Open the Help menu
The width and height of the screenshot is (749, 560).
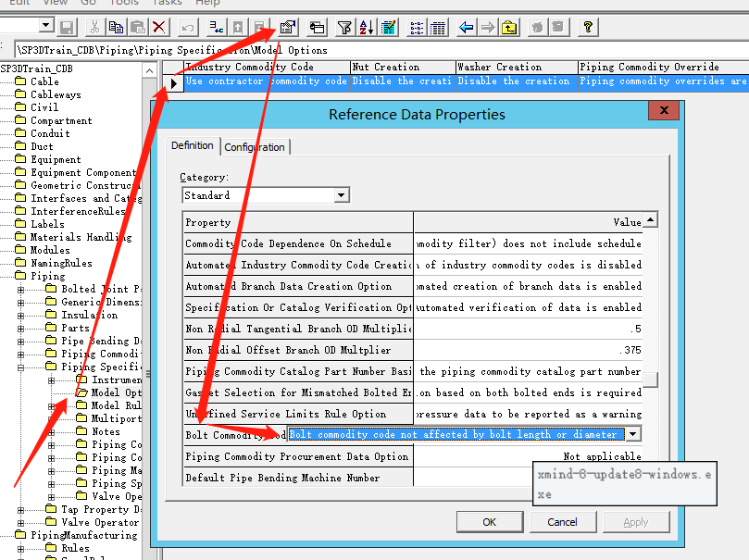coord(207,3)
